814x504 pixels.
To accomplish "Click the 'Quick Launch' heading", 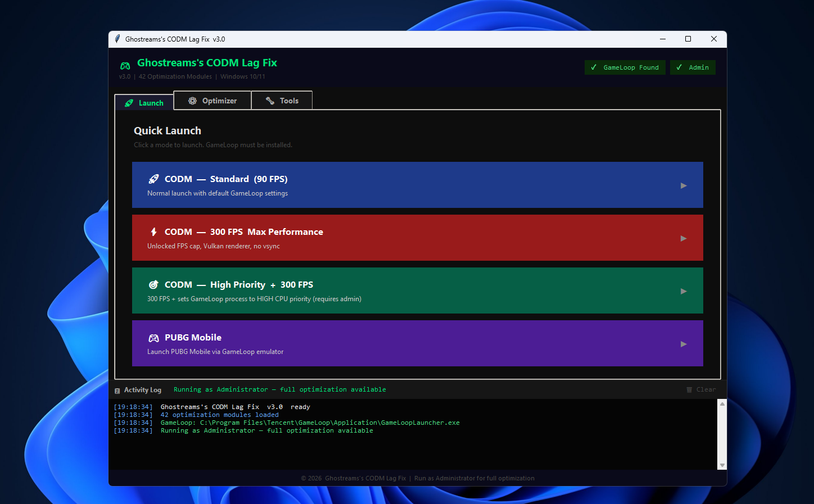I will pos(168,131).
